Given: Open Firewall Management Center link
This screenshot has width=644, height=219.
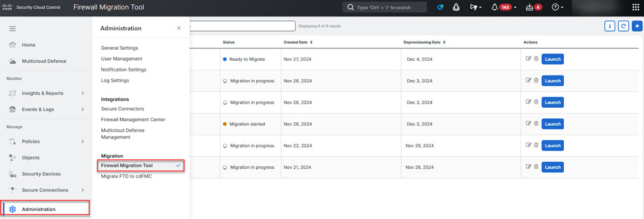Looking at the screenshot, I should [x=133, y=119].
